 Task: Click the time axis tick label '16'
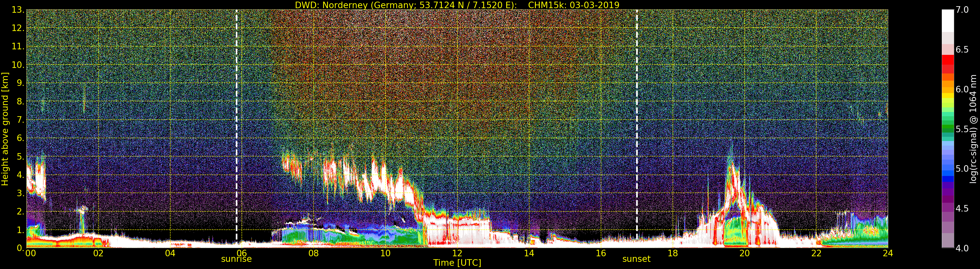pos(601,253)
